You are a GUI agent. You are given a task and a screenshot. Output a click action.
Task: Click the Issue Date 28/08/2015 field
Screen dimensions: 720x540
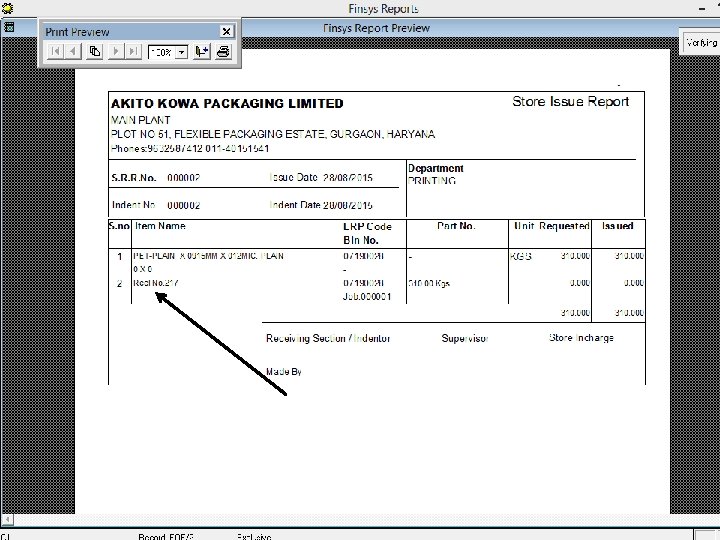pos(321,177)
